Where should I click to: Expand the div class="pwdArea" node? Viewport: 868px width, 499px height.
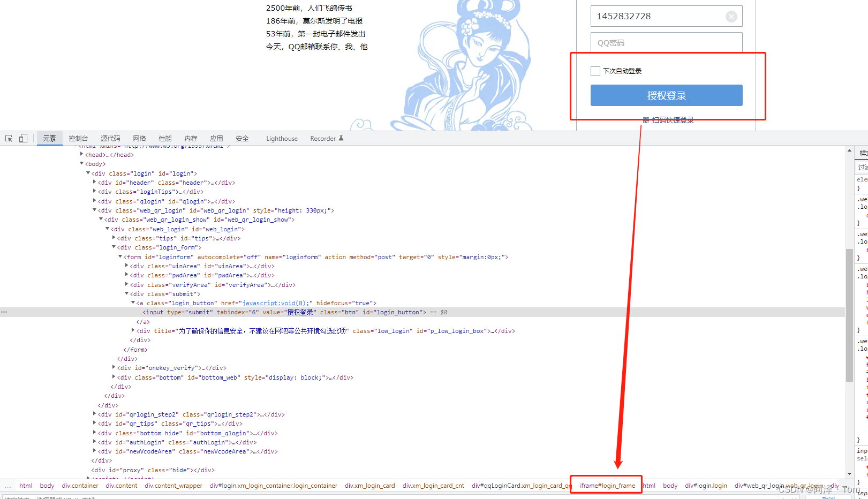coord(126,275)
